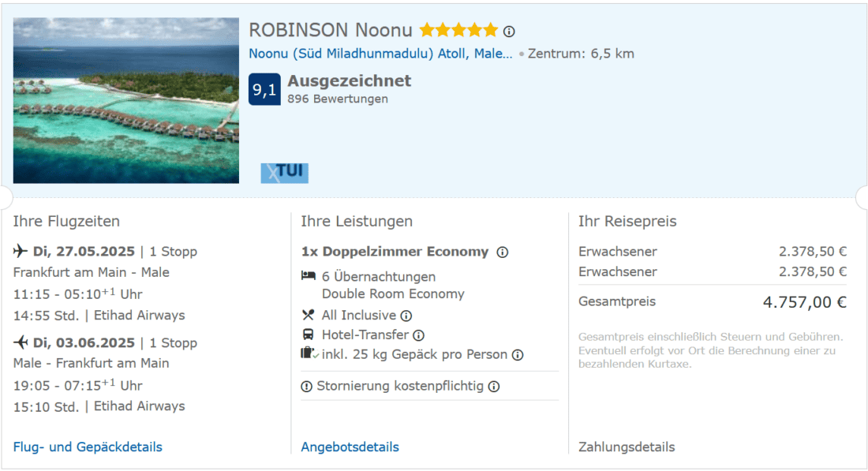Open Noonu Atoll location link
The image size is (868, 471).
tap(380, 54)
